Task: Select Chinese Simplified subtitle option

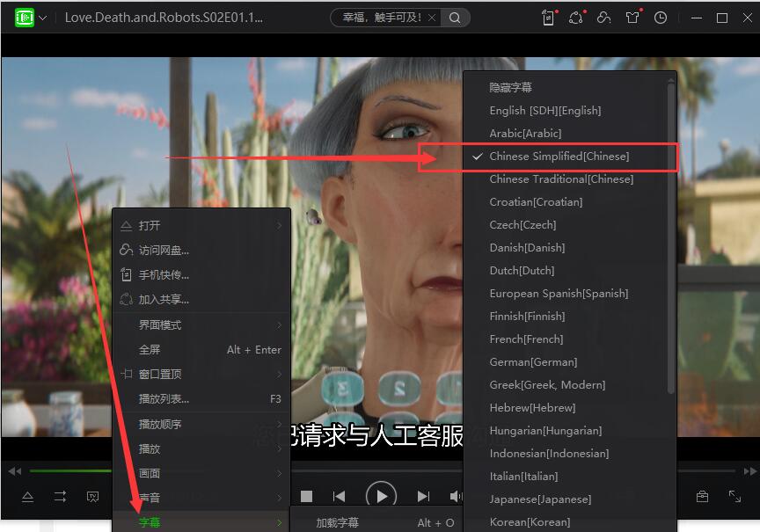Action: pyautogui.click(x=559, y=157)
